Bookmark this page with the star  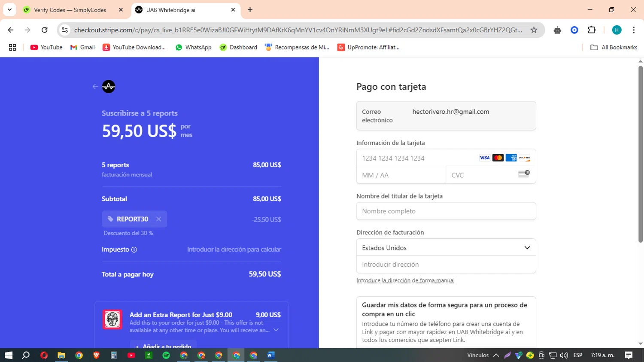[x=534, y=30]
